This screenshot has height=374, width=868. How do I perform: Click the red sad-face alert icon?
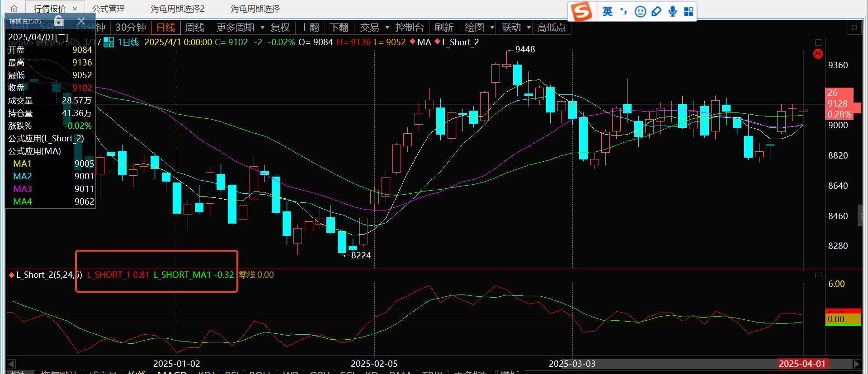tap(818, 54)
